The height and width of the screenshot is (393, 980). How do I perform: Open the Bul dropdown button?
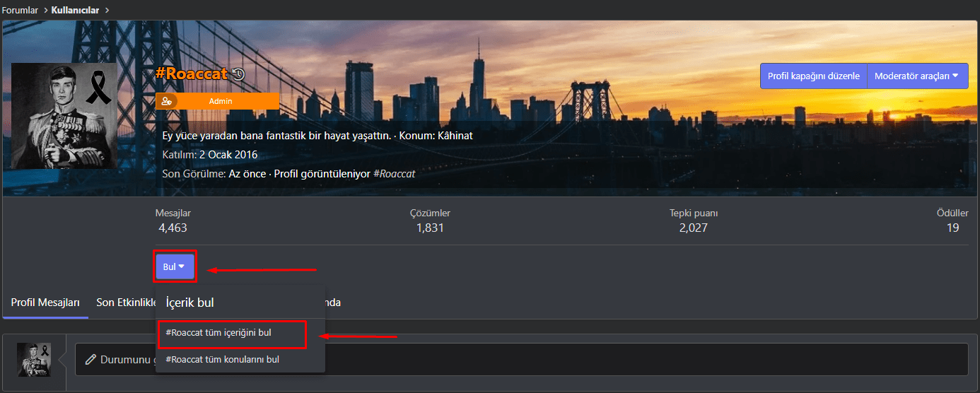tap(175, 266)
